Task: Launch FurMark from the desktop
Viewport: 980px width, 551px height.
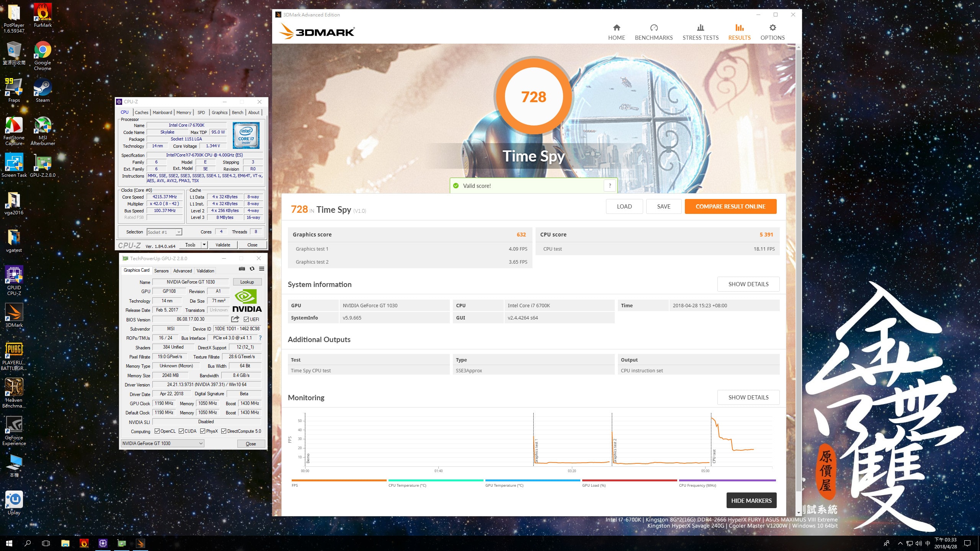Action: click(x=42, y=15)
